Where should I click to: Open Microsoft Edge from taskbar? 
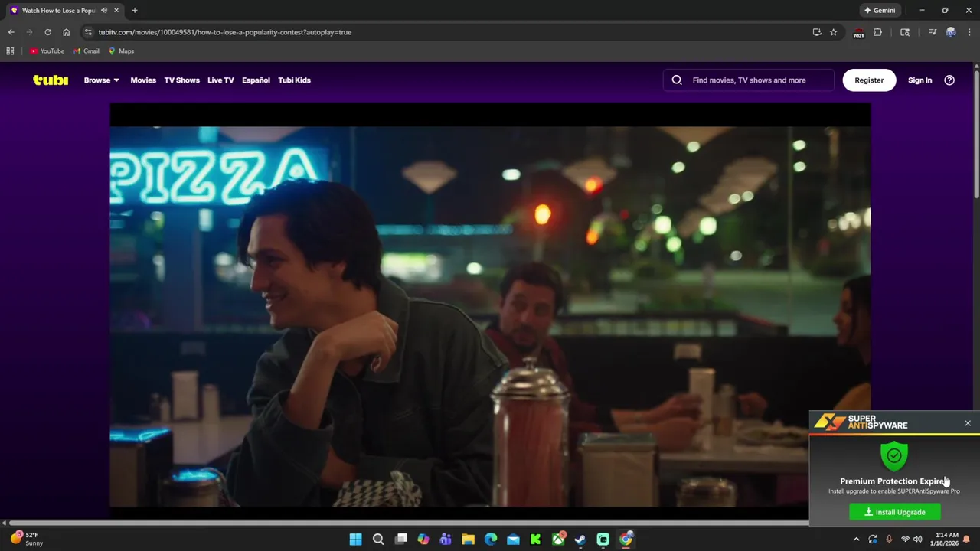pos(491,539)
